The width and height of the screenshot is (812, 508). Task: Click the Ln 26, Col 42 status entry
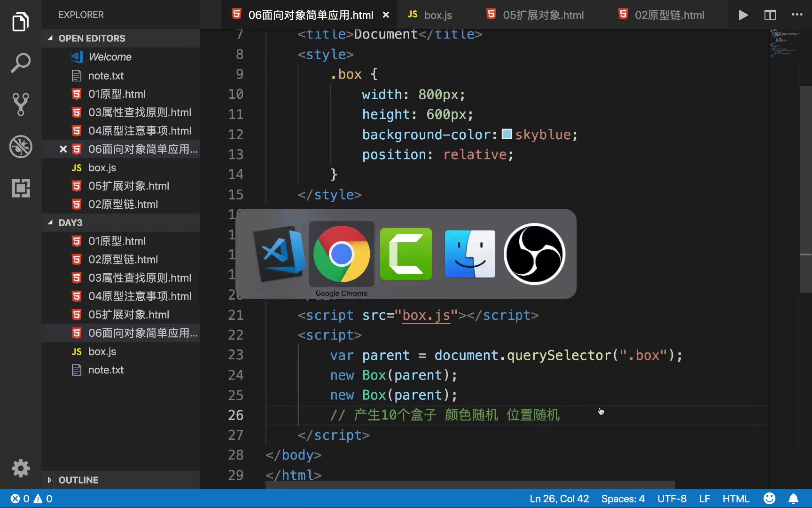pos(559,499)
